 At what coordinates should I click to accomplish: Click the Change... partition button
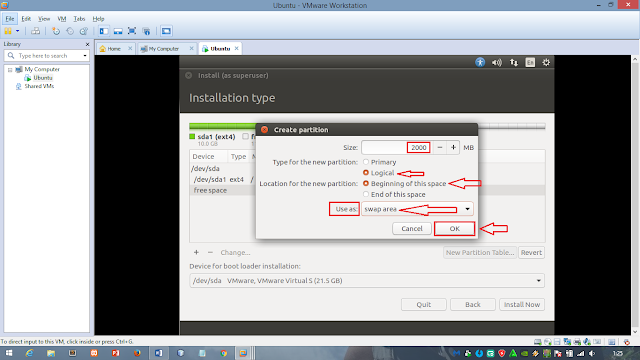(x=236, y=253)
